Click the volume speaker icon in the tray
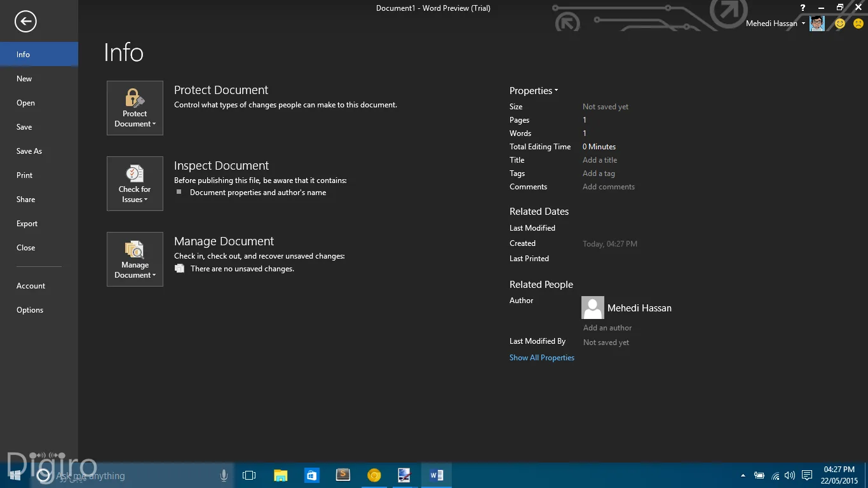The width and height of the screenshot is (868, 488). [x=790, y=475]
